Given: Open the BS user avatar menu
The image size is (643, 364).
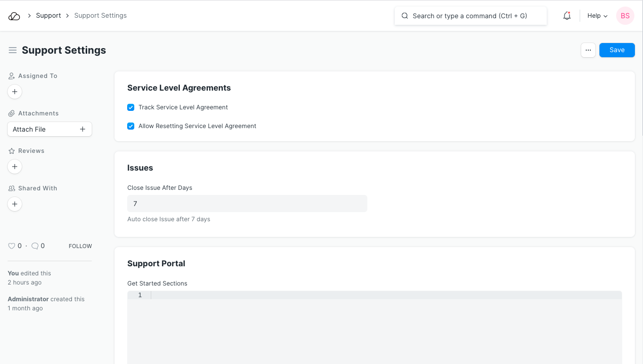Looking at the screenshot, I should (x=625, y=16).
